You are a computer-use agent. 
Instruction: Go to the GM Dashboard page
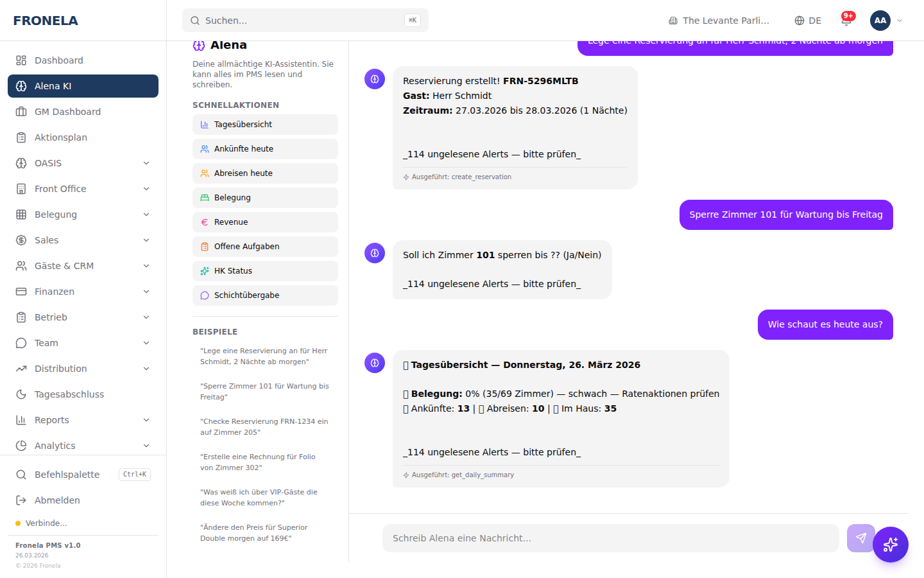(67, 112)
